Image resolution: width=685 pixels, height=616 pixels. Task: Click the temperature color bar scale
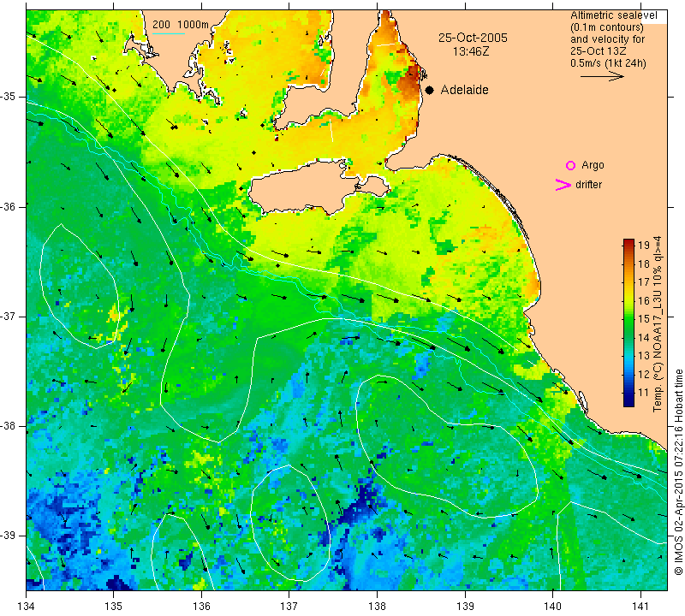pyautogui.click(x=628, y=323)
